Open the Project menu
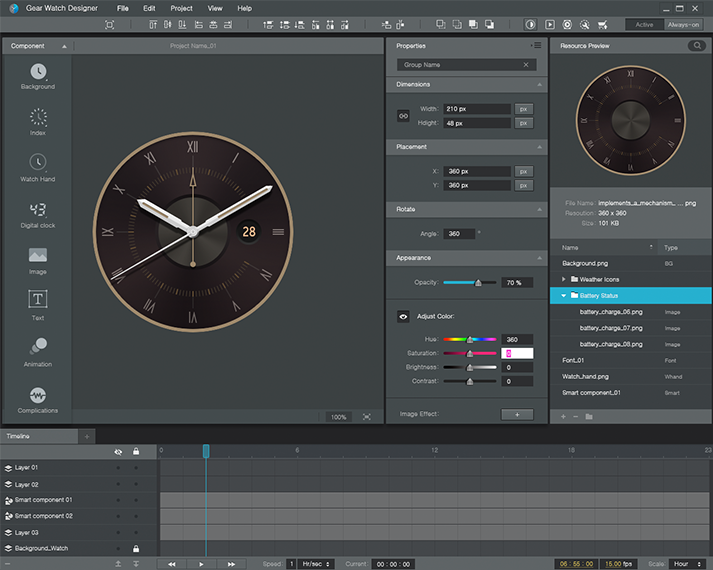 click(x=181, y=8)
